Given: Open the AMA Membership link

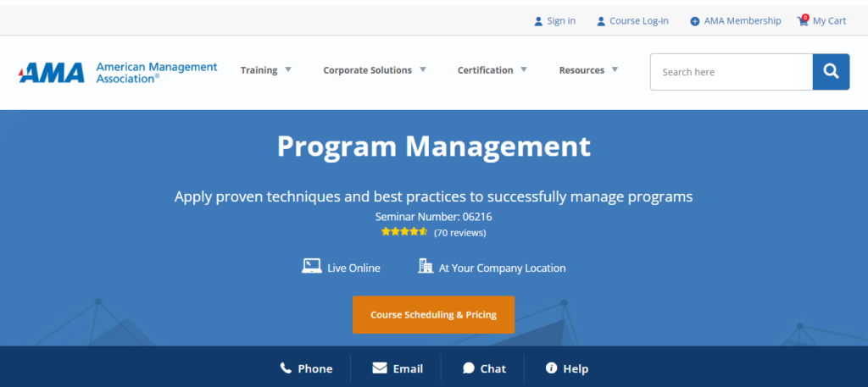Looking at the screenshot, I should 743,21.
